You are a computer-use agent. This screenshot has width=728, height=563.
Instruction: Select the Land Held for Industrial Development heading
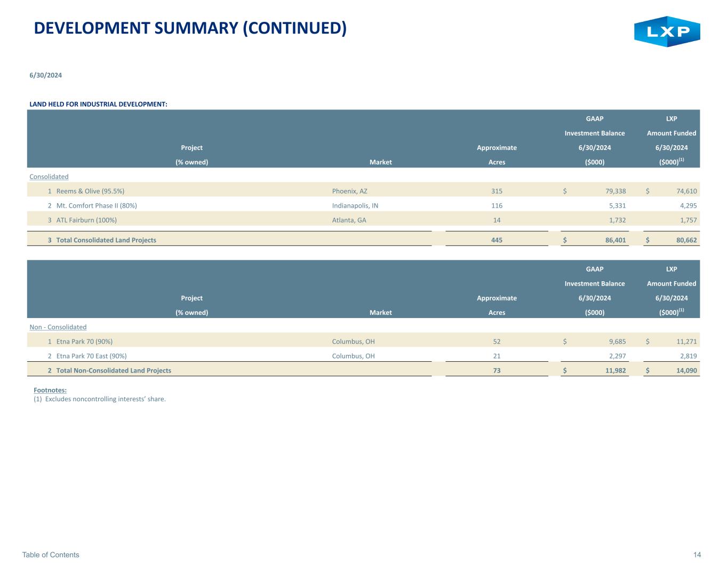click(98, 104)
